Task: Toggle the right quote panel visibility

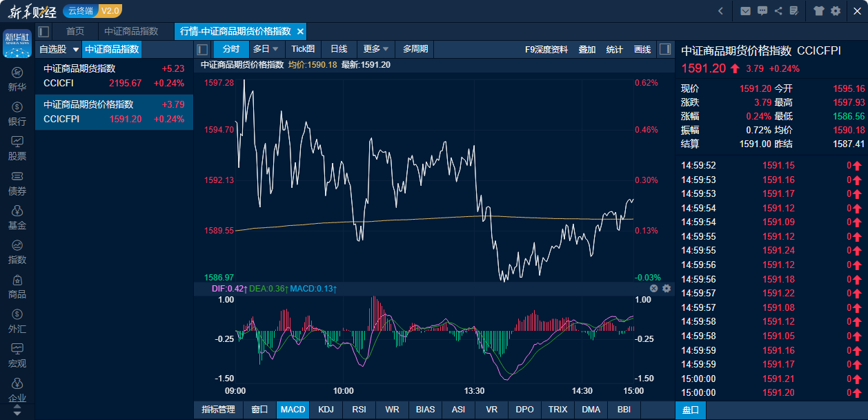Action: pos(664,49)
